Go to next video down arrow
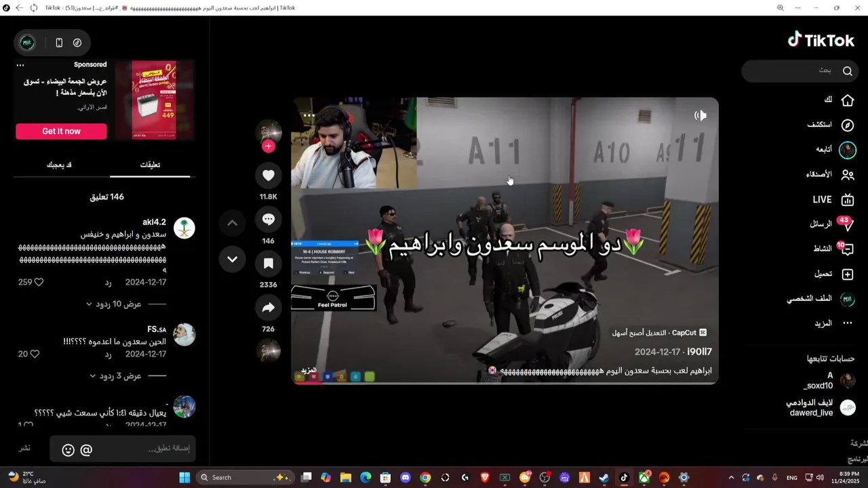868x488 pixels. (232, 259)
